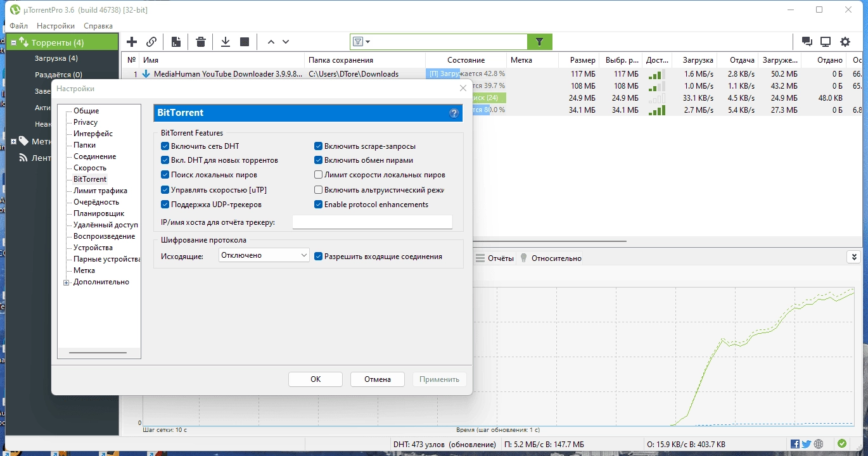Screen dimensions: 868x456
Task: Select 'Privacy' in settings tree
Action: pyautogui.click(x=86, y=122)
